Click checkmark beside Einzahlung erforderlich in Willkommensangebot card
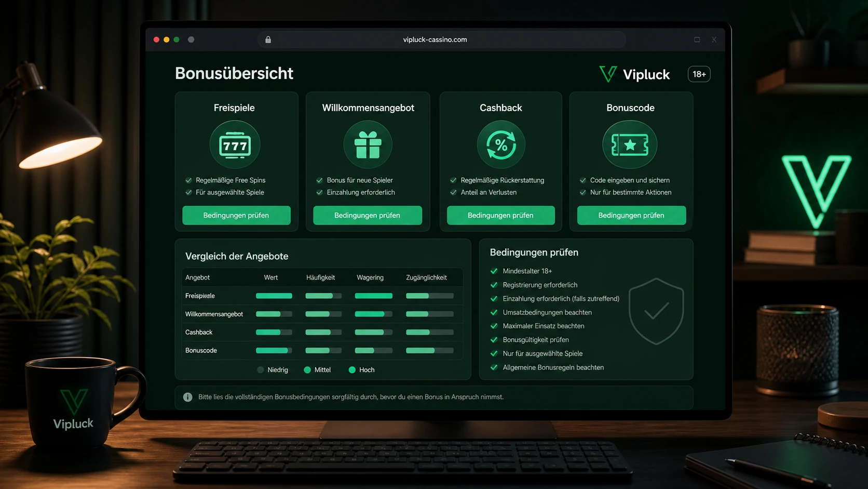The width and height of the screenshot is (868, 489). (319, 192)
